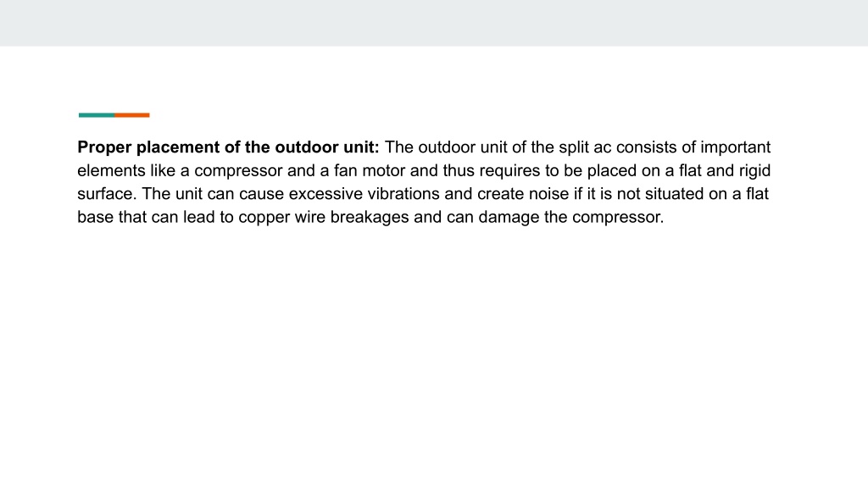Click the word 'important' ending the first line
This screenshot has width=868, height=488.
pyautogui.click(x=735, y=147)
